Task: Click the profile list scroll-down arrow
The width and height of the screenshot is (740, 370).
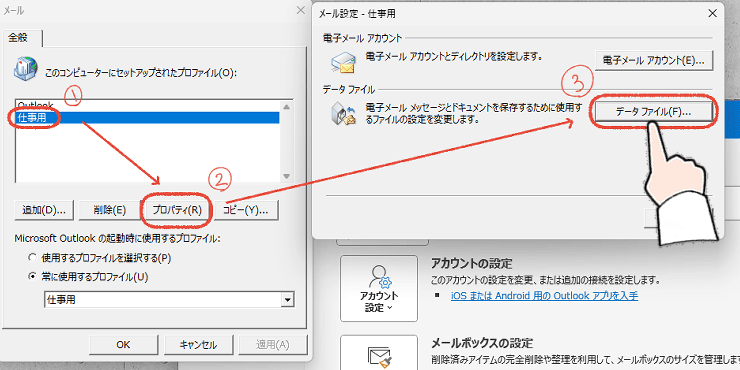Action: [x=286, y=176]
